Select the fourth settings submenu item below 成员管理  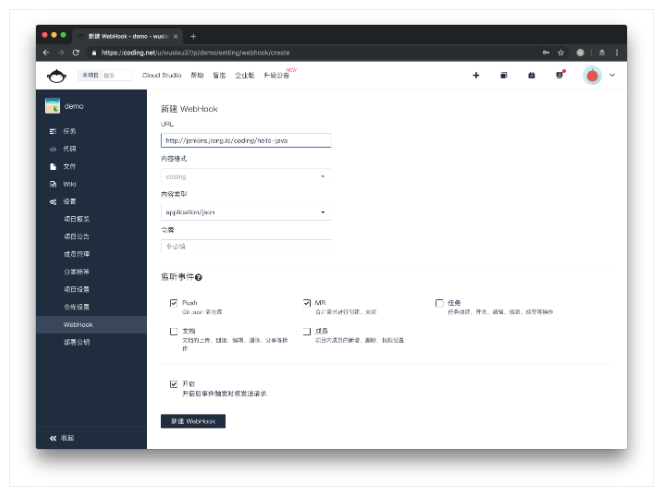[92, 272]
